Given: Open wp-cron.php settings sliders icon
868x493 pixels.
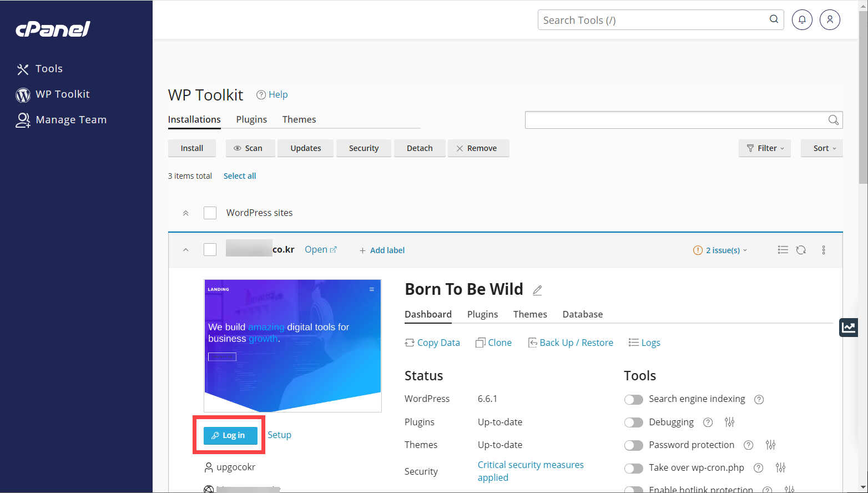Looking at the screenshot, I should (x=780, y=468).
